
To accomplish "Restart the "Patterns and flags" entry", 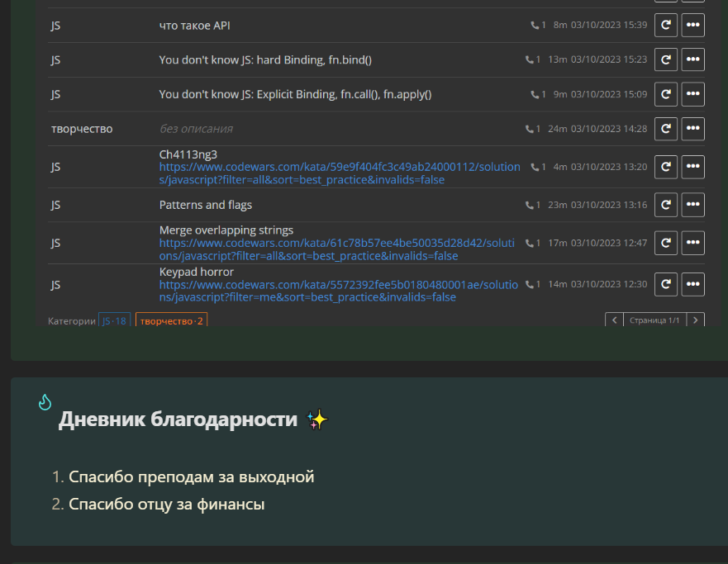I will point(666,205).
